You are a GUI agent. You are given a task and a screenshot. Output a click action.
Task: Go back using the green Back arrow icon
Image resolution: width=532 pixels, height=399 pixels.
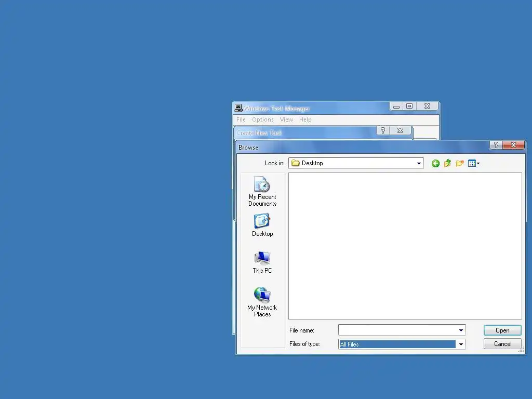(x=435, y=164)
